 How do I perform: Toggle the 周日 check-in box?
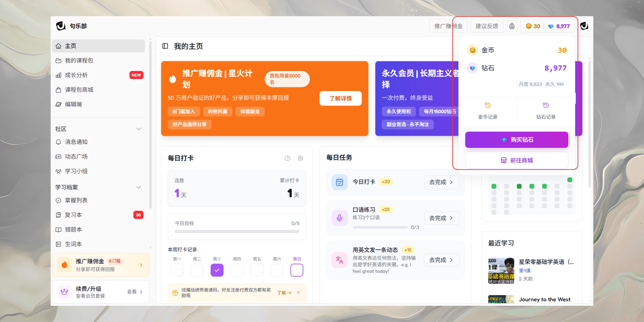297,270
